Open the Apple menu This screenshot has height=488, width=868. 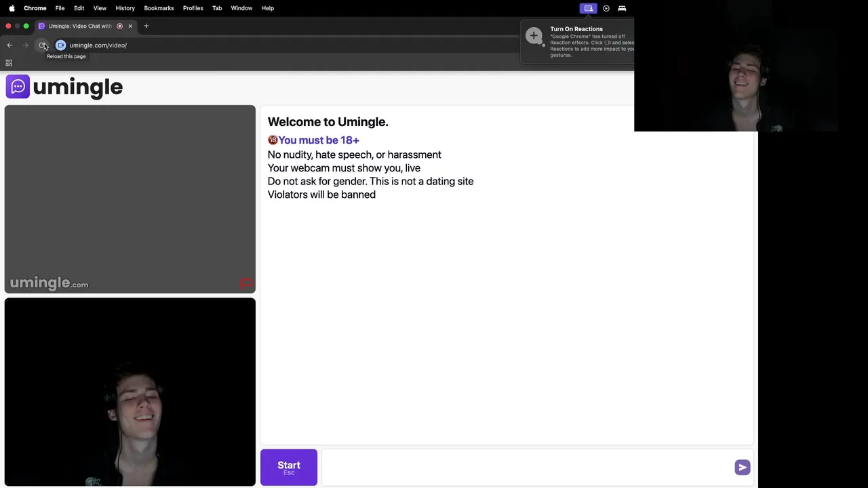12,8
